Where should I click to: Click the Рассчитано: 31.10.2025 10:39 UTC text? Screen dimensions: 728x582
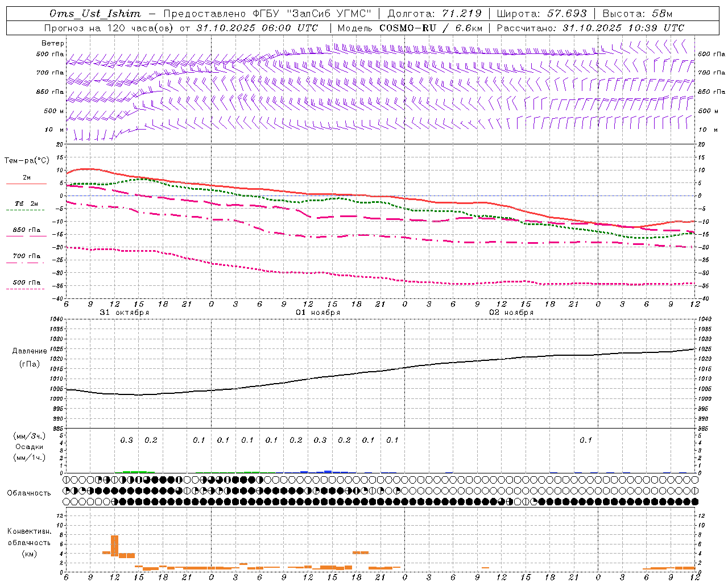pos(590,28)
